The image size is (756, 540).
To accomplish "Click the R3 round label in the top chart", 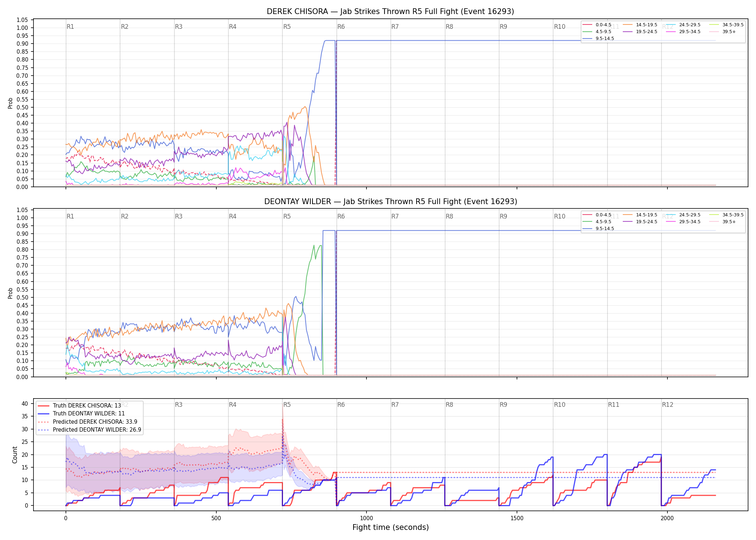I will pyautogui.click(x=179, y=27).
